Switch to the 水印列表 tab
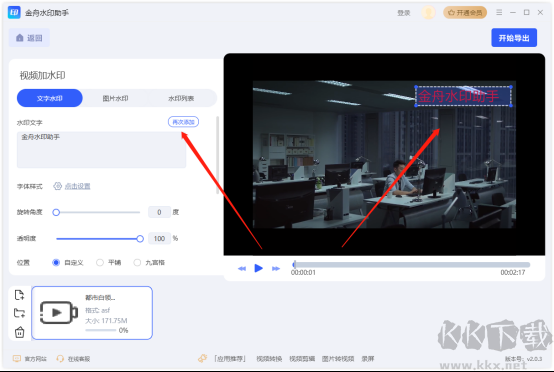This screenshot has height=372, width=554. coord(181,98)
